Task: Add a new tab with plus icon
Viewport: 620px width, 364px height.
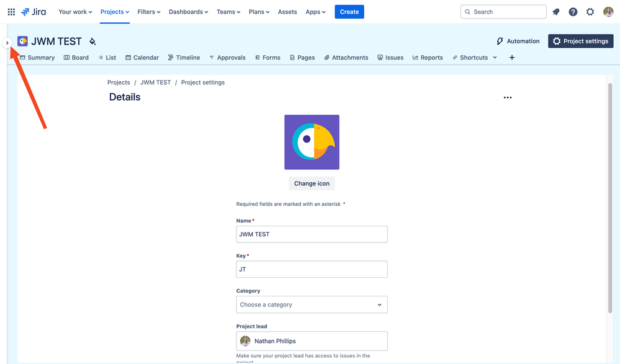Action: point(511,57)
